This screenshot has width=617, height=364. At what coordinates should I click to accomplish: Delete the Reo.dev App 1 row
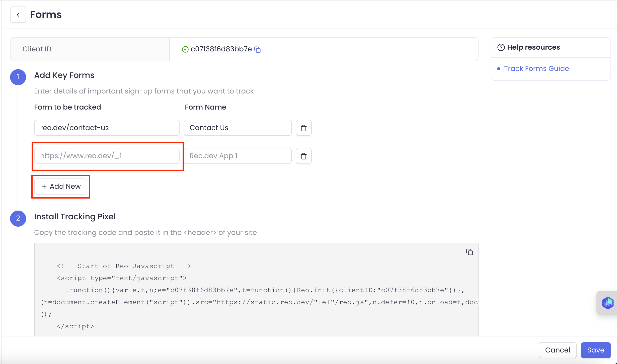tap(303, 156)
